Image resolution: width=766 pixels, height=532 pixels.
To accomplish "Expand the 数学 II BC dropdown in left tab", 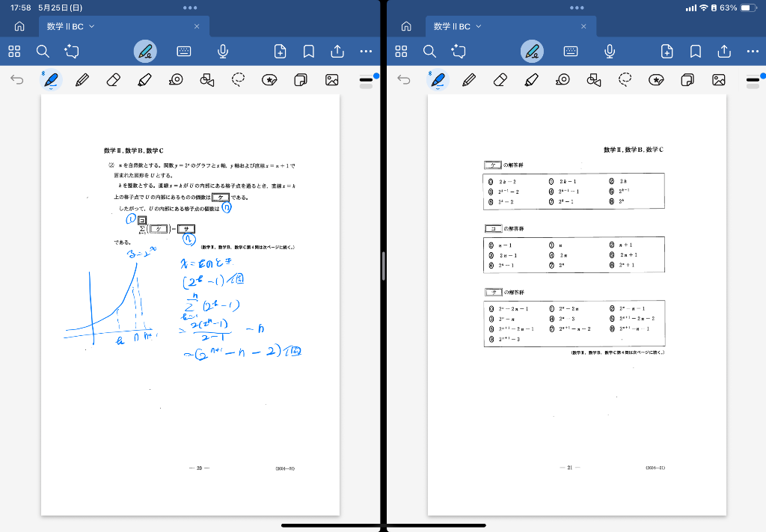I will pyautogui.click(x=92, y=26).
